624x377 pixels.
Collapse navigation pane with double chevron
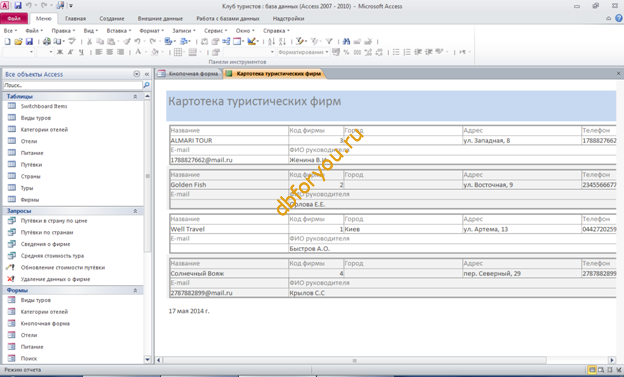(147, 74)
